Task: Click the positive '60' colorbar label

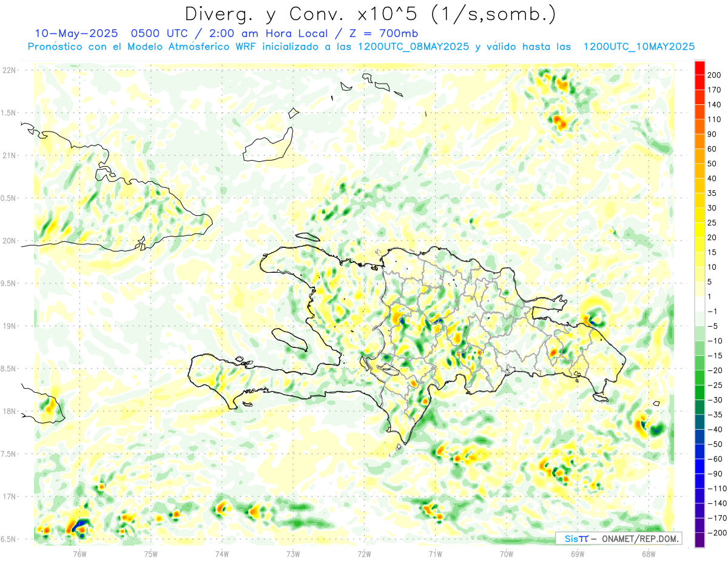Action: pos(712,149)
